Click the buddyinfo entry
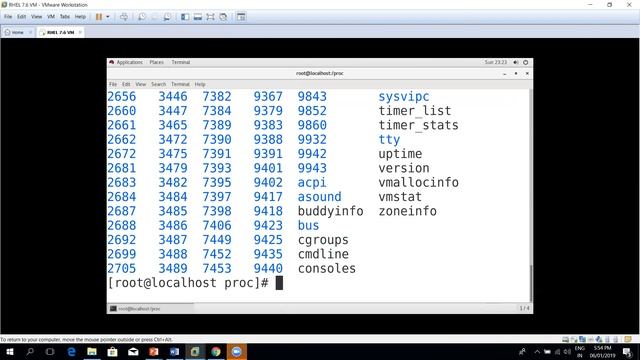The image size is (640, 360). (x=330, y=211)
